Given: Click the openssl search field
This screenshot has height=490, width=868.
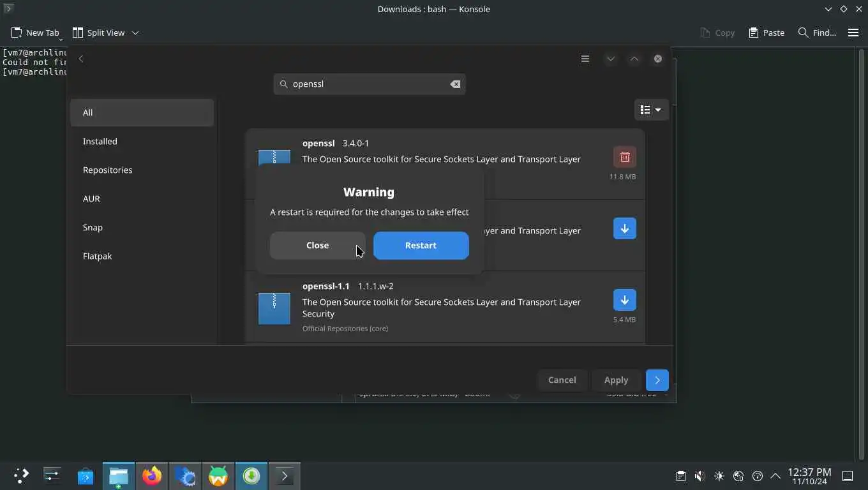Looking at the screenshot, I should [369, 84].
